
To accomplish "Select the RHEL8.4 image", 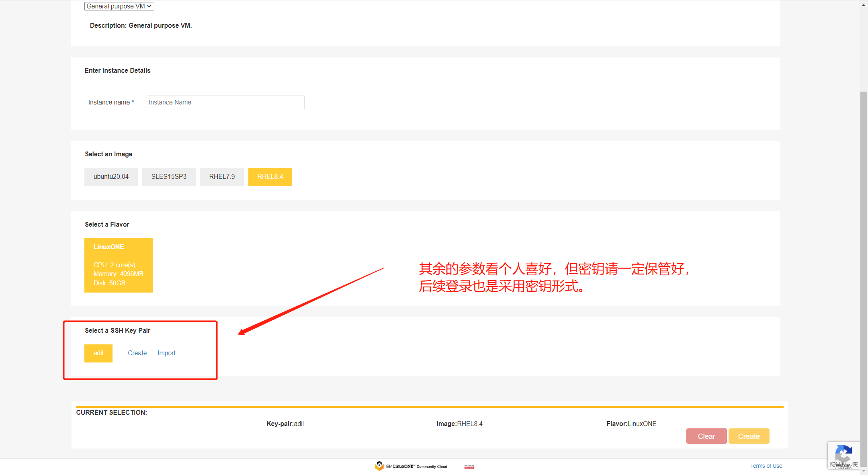I will tap(270, 177).
